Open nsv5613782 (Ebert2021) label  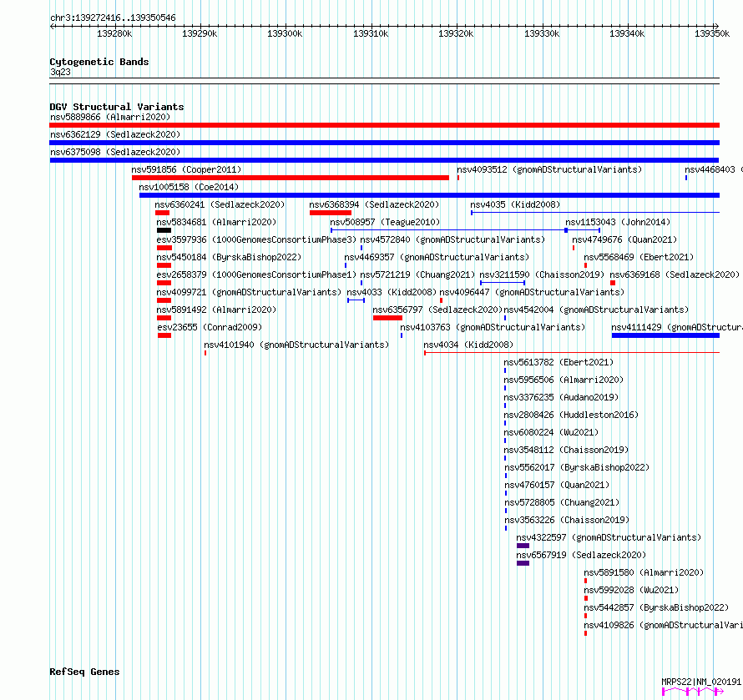click(559, 362)
